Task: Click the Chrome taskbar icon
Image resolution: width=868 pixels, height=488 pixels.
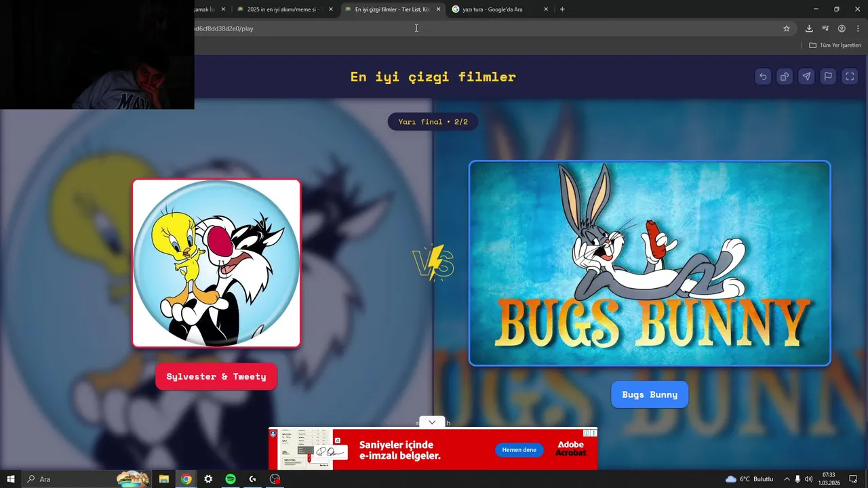Action: (186, 479)
